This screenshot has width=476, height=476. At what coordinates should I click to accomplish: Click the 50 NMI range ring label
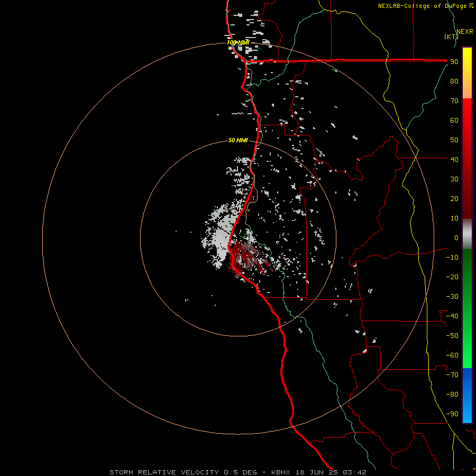(238, 140)
